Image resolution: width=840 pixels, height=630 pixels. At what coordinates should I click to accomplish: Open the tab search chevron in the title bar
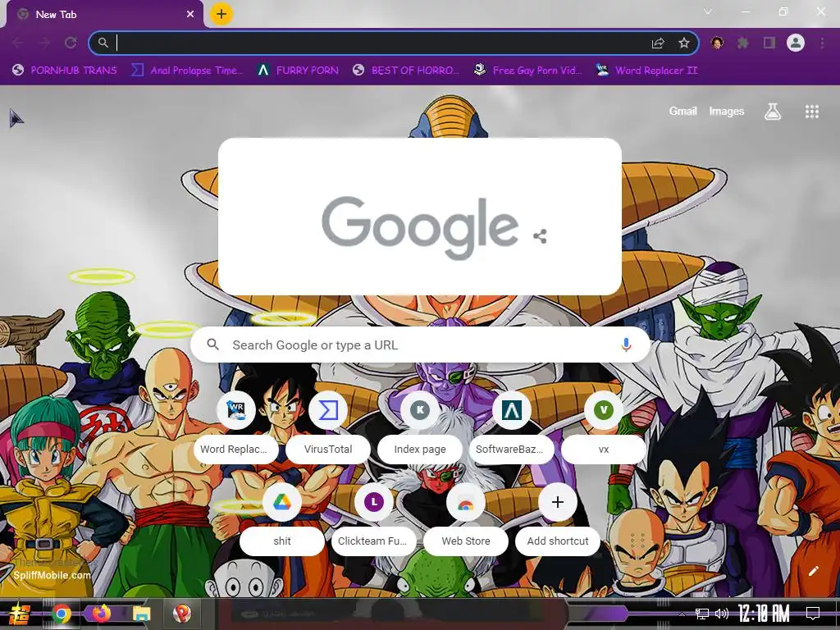708,11
